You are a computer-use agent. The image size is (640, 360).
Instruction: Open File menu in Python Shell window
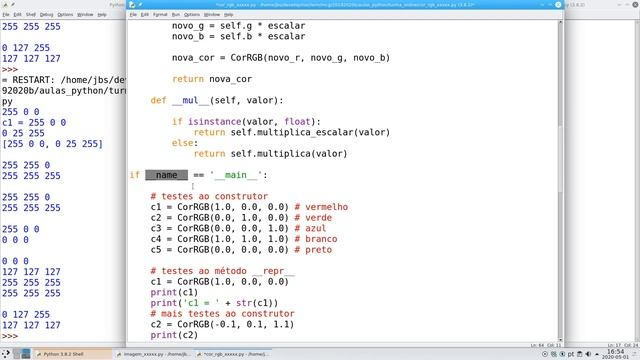click(x=6, y=14)
